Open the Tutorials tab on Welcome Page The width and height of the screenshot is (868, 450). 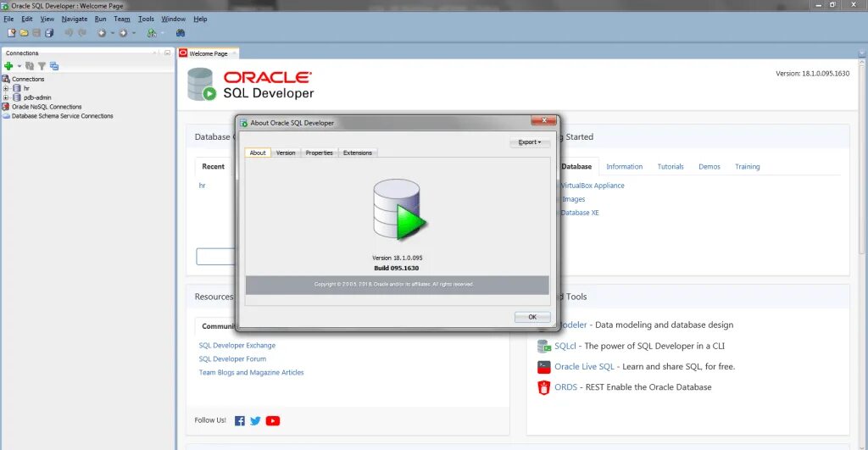(670, 167)
